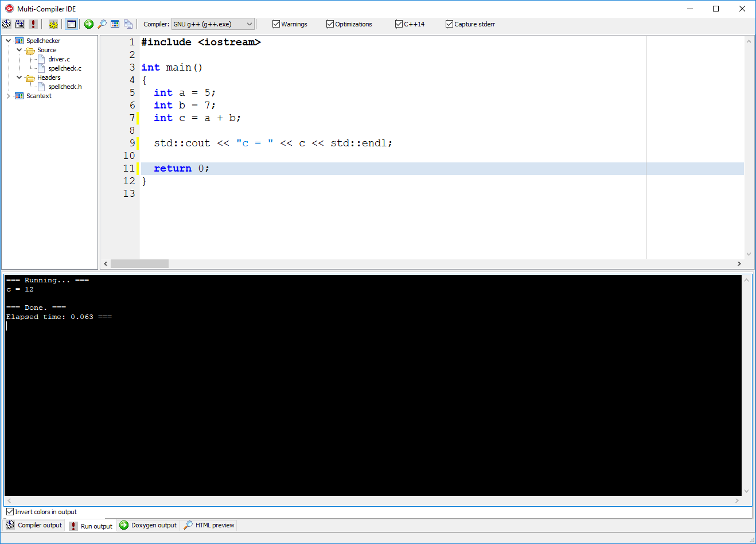The height and width of the screenshot is (544, 756).
Task: Select spellcheck.h header file
Action: (x=65, y=87)
